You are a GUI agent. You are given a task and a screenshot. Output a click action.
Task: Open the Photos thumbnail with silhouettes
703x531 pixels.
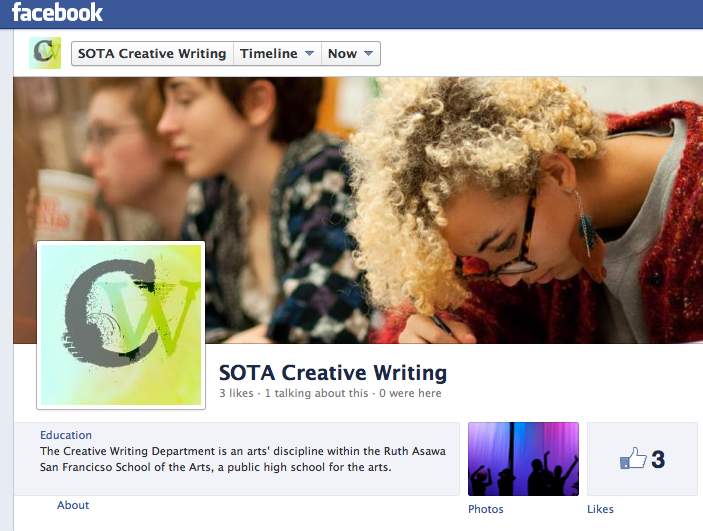pos(523,459)
